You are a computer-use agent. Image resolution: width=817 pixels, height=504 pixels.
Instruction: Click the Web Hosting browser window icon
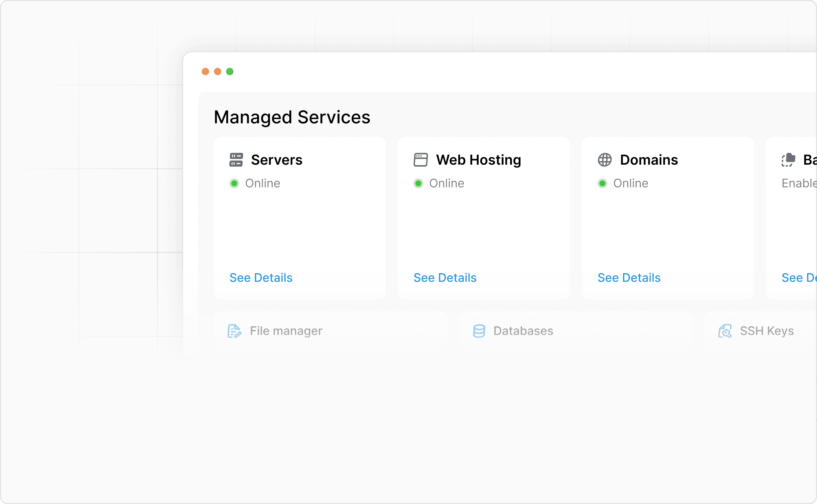pos(420,160)
